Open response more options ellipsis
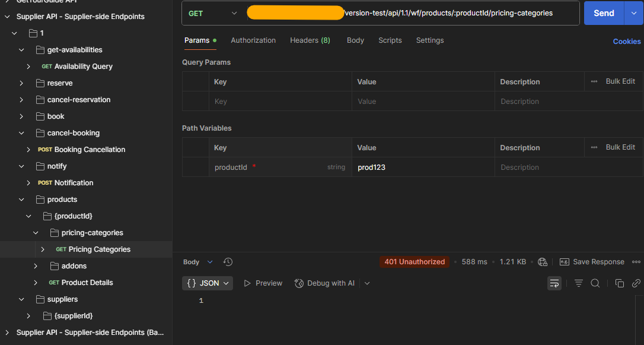 [636, 262]
